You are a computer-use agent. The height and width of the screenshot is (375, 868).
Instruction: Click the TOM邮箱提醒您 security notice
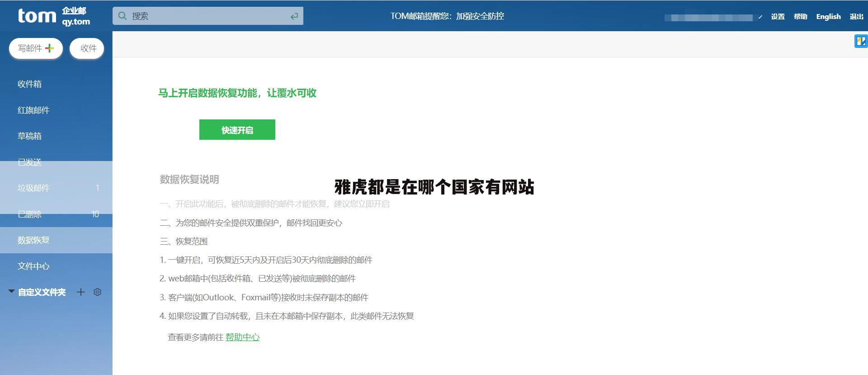click(447, 16)
